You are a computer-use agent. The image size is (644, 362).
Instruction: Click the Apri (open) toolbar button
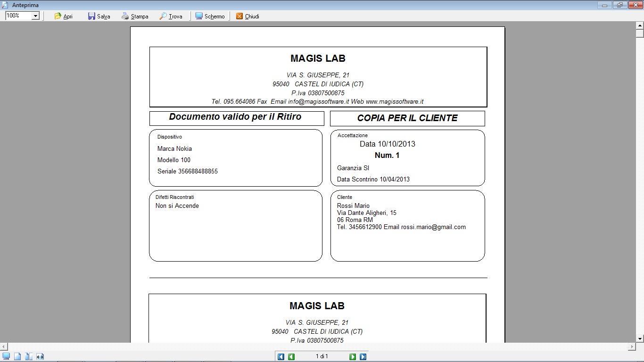[x=63, y=16]
